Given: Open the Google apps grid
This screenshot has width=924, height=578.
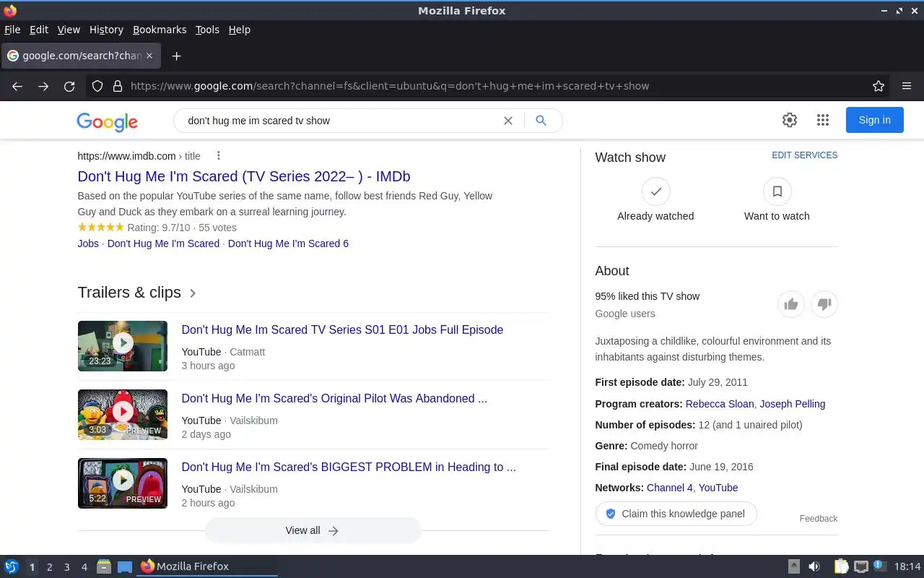Looking at the screenshot, I should [x=823, y=120].
